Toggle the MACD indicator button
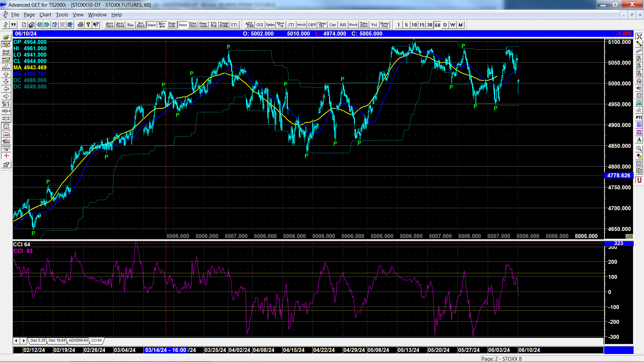Screen dimensions: 644x362 click(x=301, y=25)
